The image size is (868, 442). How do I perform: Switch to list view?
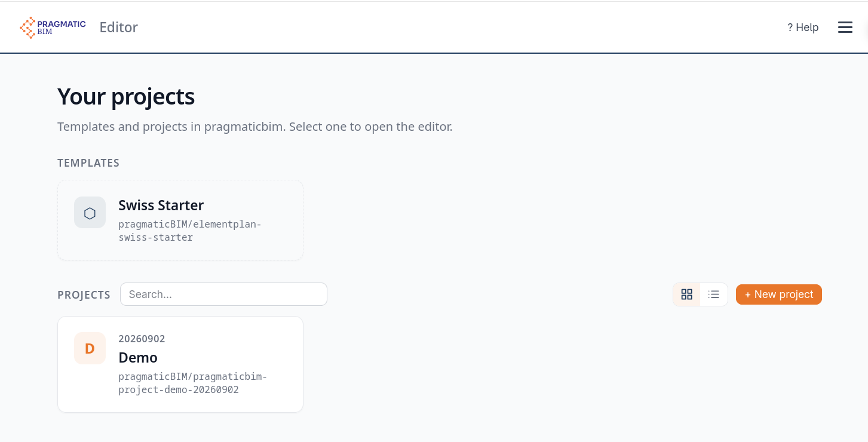pyautogui.click(x=713, y=294)
